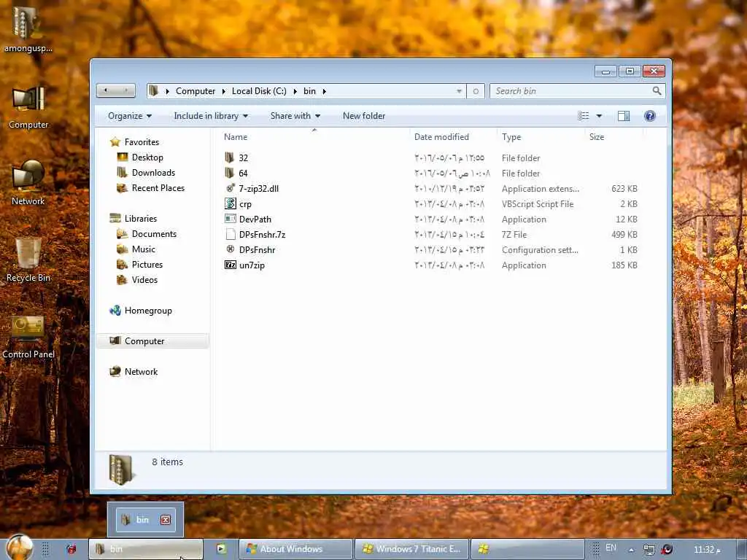Select the crp VBScript file icon
Viewport: 747px width, 560px height.
(230, 204)
